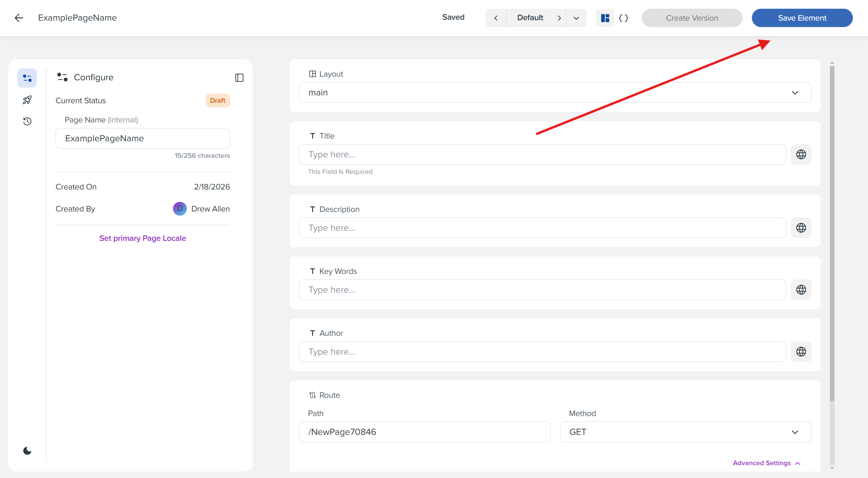The image size is (868, 478).
Task: Open localization globe next to Title
Action: click(x=801, y=154)
